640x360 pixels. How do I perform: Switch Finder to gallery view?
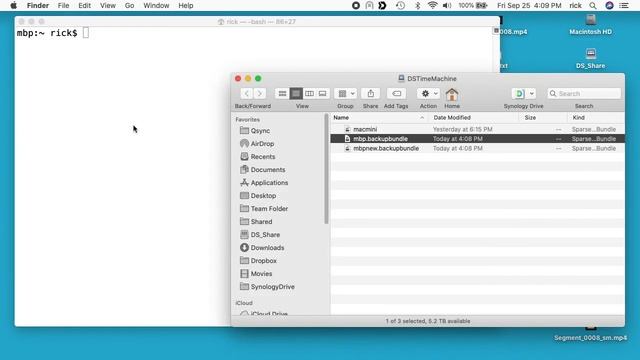tap(322, 93)
